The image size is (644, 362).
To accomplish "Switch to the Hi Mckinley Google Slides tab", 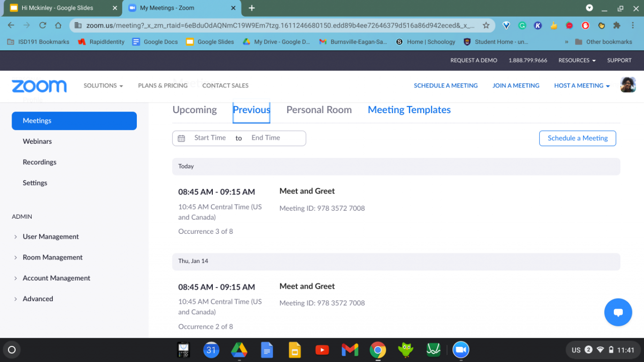I will point(61,8).
